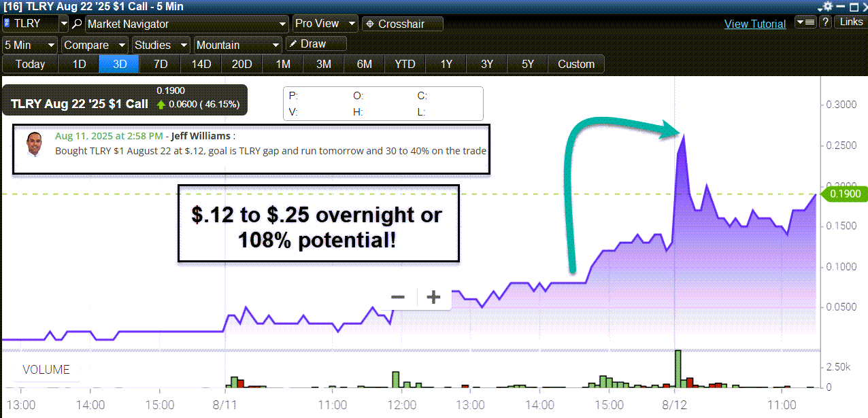868x418 pixels.
Task: Click the zoom out minus icon on chart
Action: coord(398,297)
